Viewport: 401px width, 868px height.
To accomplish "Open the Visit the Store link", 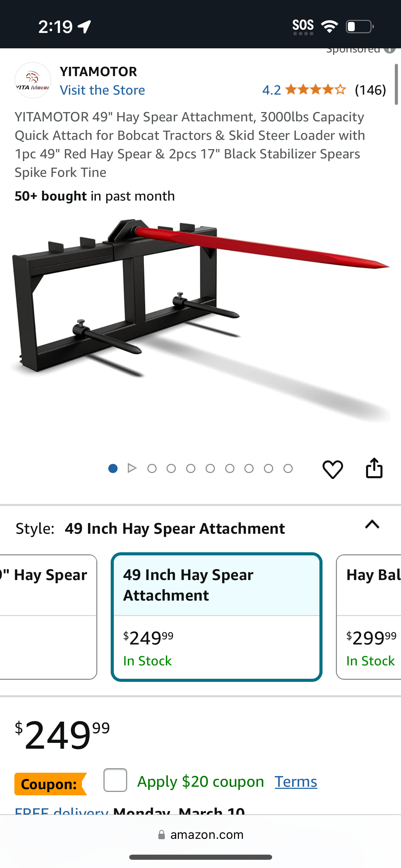I will pos(102,90).
